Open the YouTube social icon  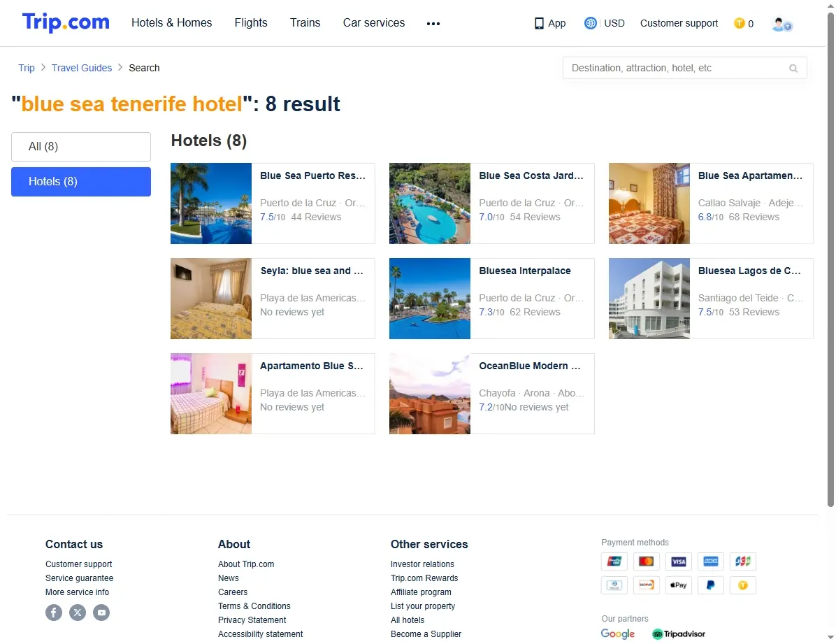[x=101, y=612]
